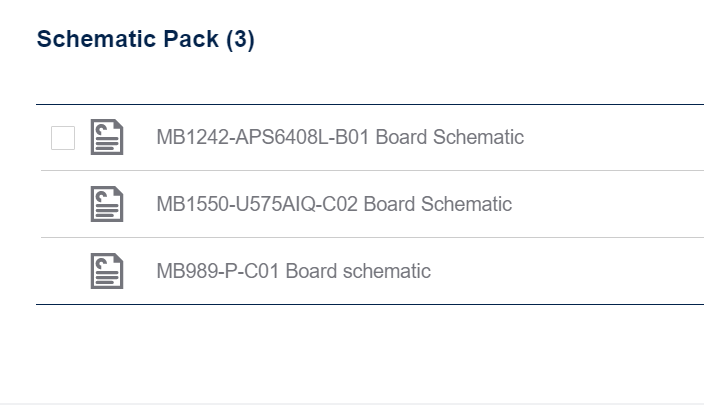The width and height of the screenshot is (704, 405).
Task: Open the MB1550-U575AIQ-C02 Board Schematic link
Action: pos(334,204)
